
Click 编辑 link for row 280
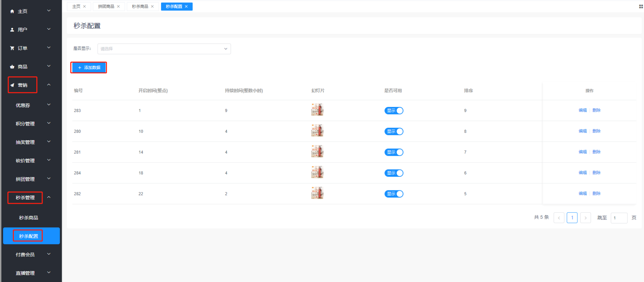coord(583,131)
